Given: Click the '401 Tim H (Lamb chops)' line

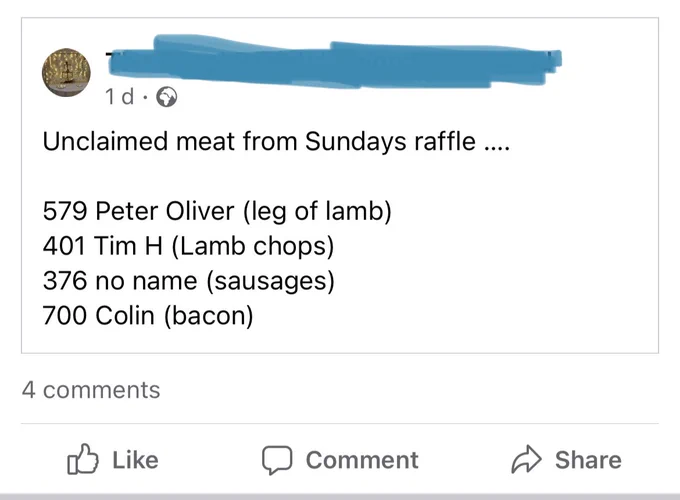Looking at the screenshot, I should tap(188, 246).
